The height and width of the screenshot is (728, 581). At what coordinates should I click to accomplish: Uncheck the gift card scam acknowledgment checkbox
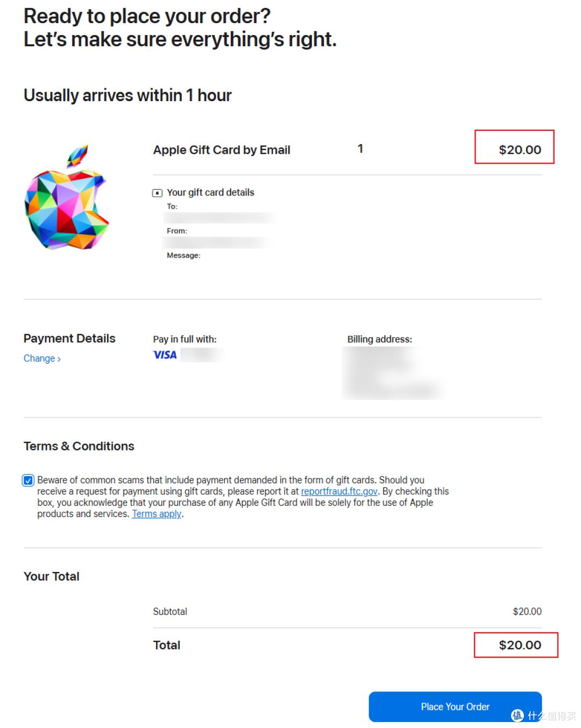[28, 480]
